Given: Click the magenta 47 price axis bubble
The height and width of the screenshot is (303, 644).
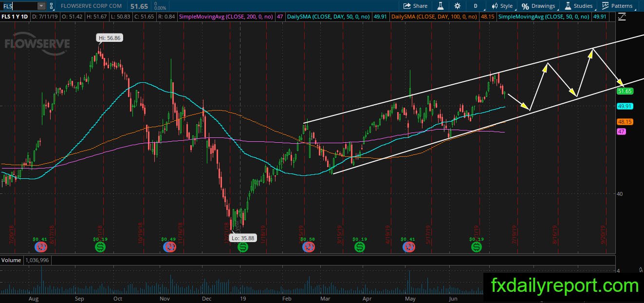Looking at the screenshot, I should coord(621,132).
